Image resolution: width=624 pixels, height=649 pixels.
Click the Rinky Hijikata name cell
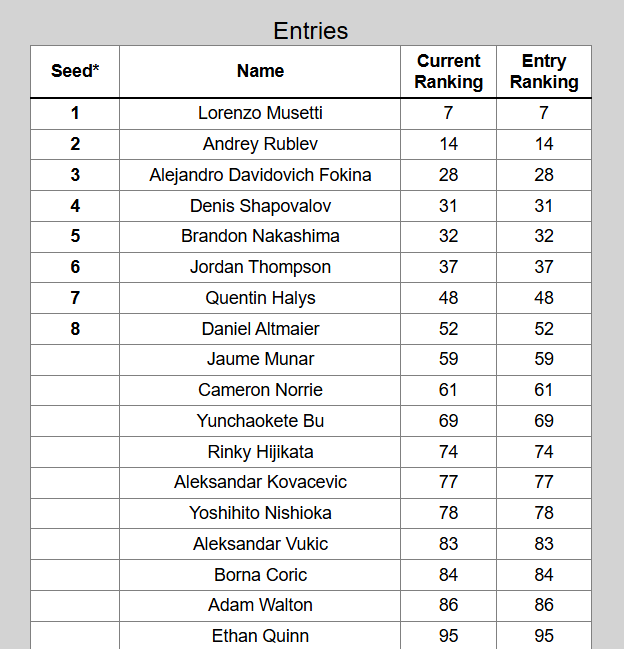click(260, 452)
